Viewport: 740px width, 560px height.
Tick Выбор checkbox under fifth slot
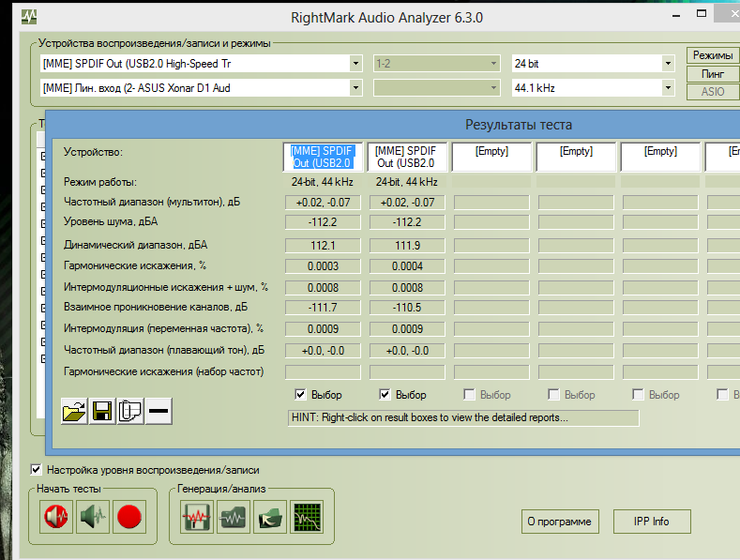click(x=638, y=394)
